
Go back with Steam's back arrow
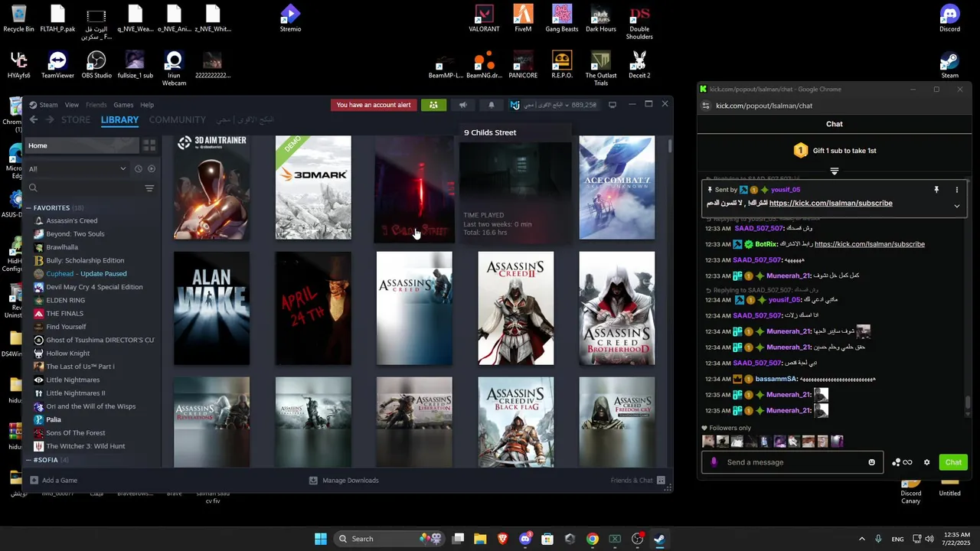[x=34, y=119]
